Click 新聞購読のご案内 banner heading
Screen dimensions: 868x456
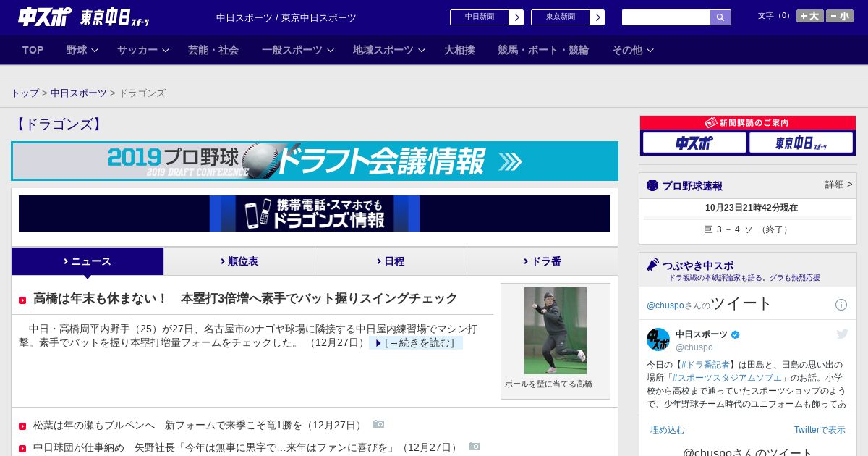tap(748, 123)
